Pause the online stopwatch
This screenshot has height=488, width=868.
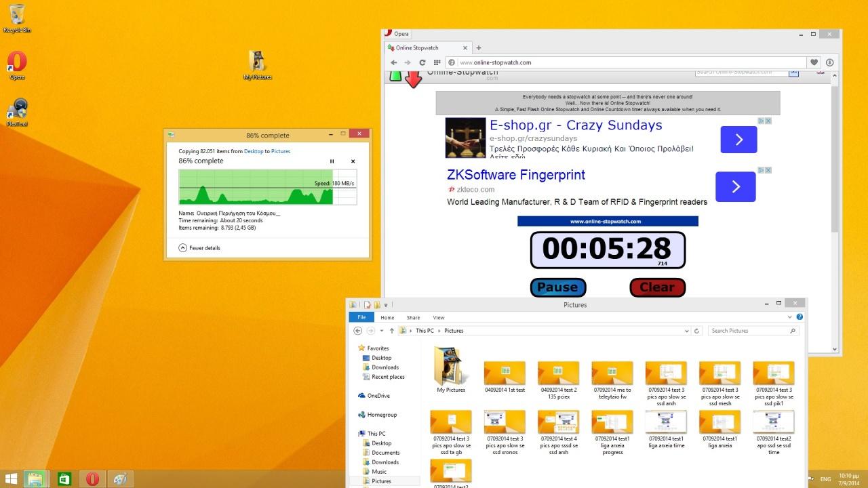tap(558, 287)
